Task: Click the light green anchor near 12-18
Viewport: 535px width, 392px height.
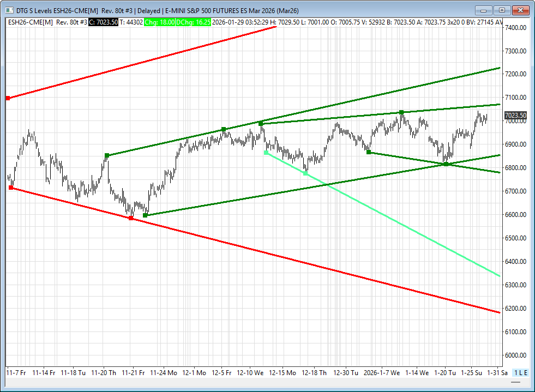Action: click(x=305, y=173)
